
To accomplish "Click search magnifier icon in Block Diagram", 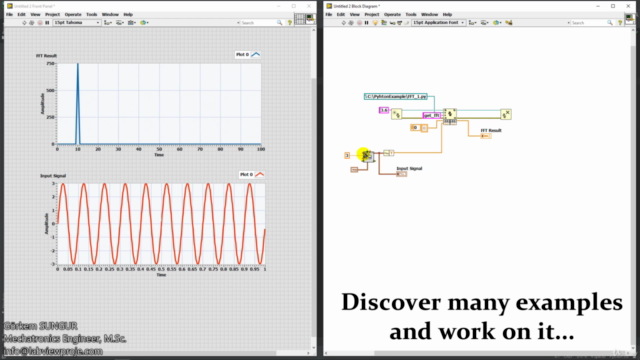I will [x=610, y=23].
